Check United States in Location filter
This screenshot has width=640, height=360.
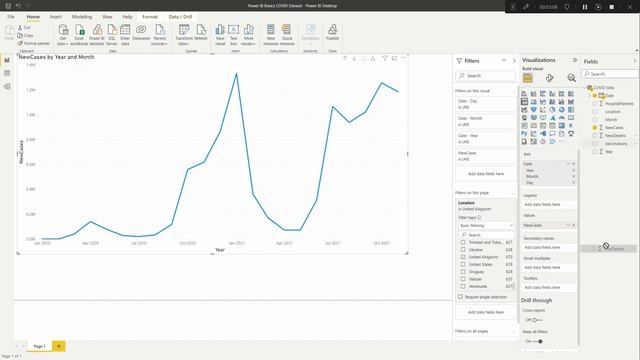click(463, 264)
